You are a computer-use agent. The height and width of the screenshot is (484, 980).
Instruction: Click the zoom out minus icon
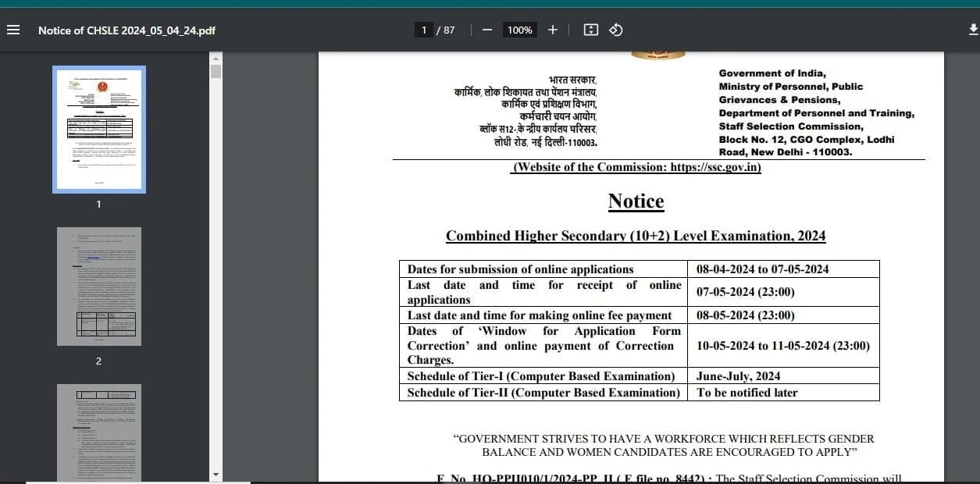(x=487, y=30)
